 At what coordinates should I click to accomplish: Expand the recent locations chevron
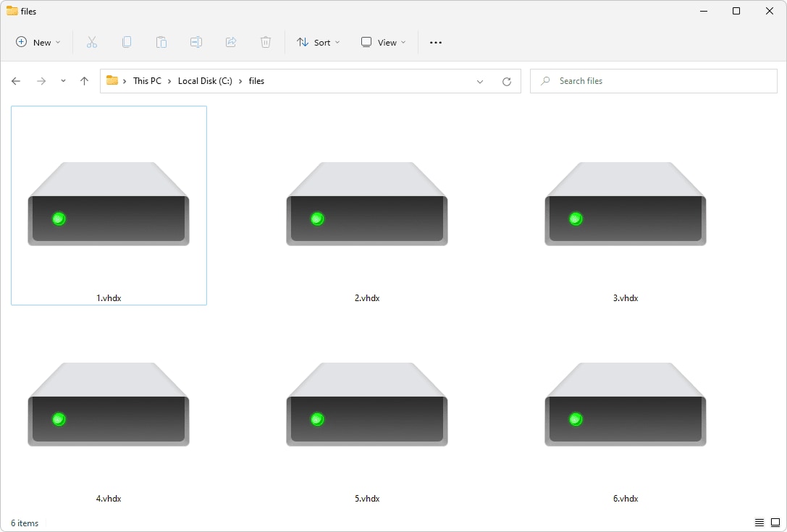click(63, 80)
